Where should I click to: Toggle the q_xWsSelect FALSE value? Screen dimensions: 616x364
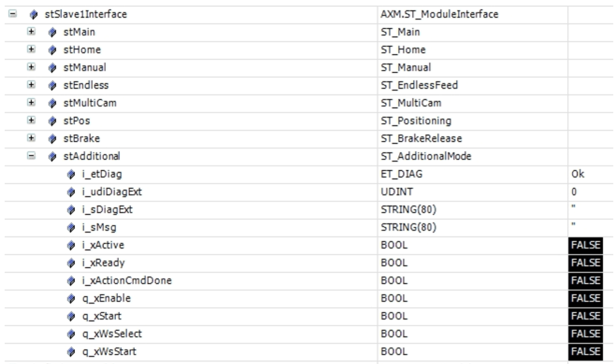pyautogui.click(x=585, y=334)
